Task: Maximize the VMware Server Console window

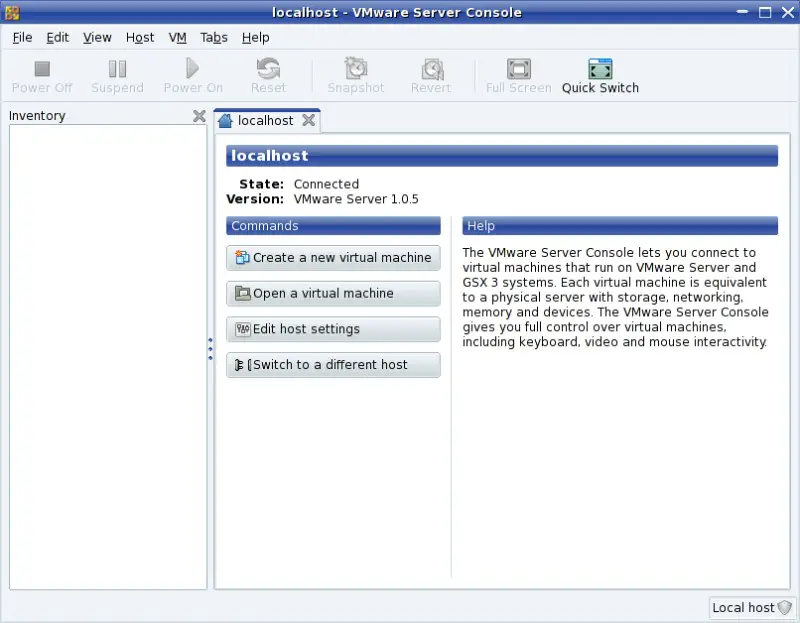Action: pos(765,12)
